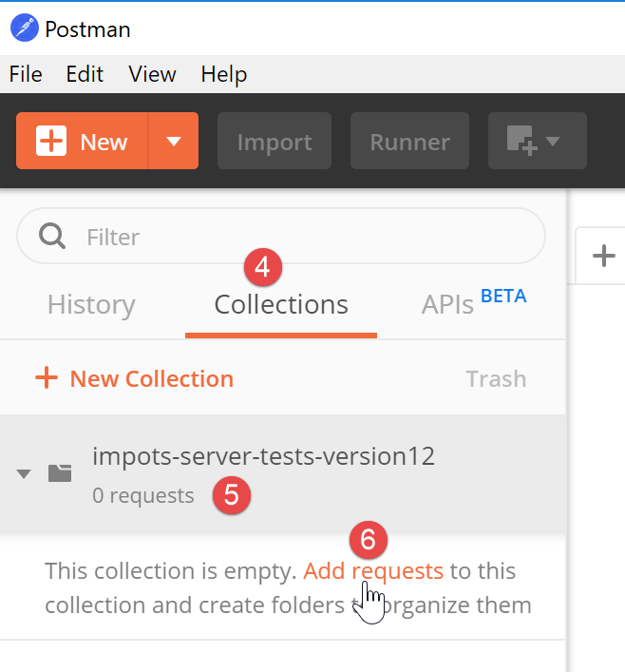Click the Postman logo icon

click(x=25, y=29)
